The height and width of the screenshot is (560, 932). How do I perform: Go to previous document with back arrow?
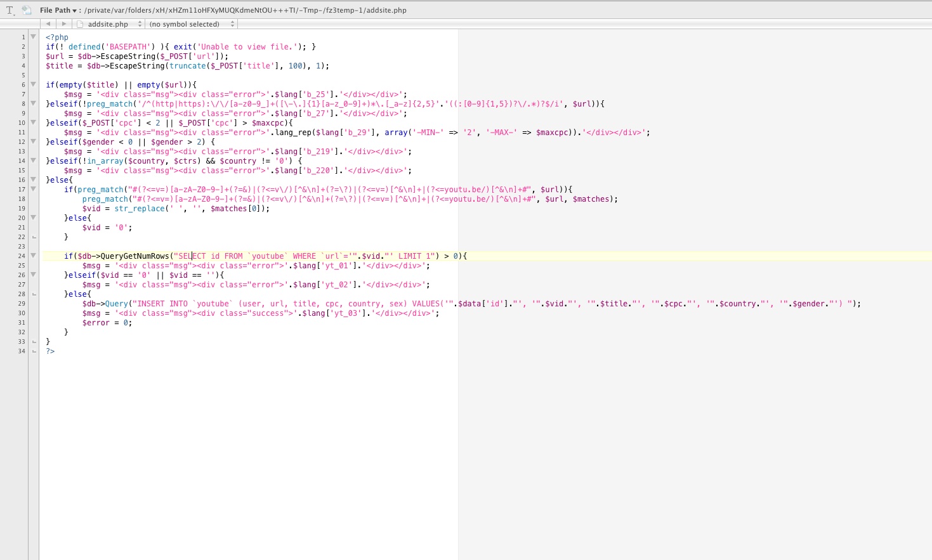[48, 24]
